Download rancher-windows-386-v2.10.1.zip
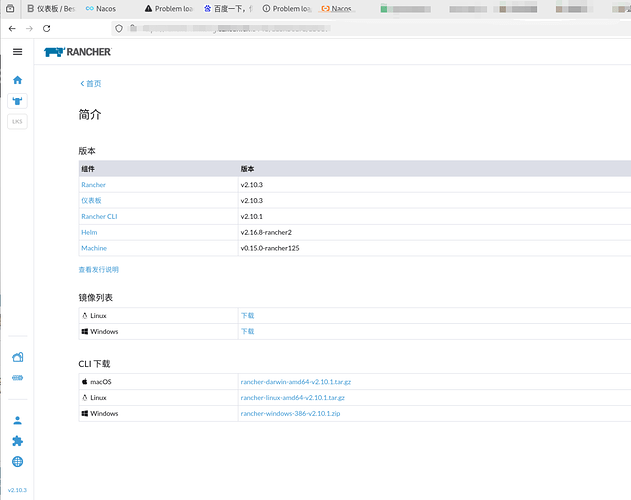Image resolution: width=631 pixels, height=500 pixels. [290, 413]
